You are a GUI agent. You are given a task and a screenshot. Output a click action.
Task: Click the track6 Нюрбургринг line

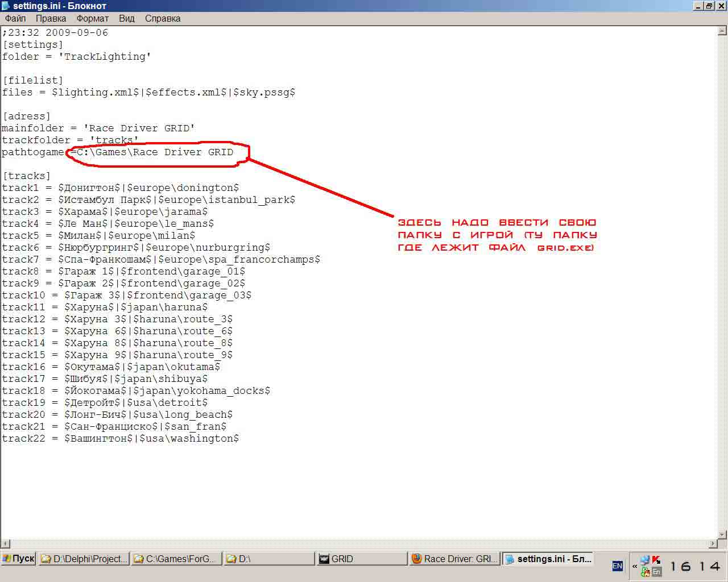tap(136, 247)
